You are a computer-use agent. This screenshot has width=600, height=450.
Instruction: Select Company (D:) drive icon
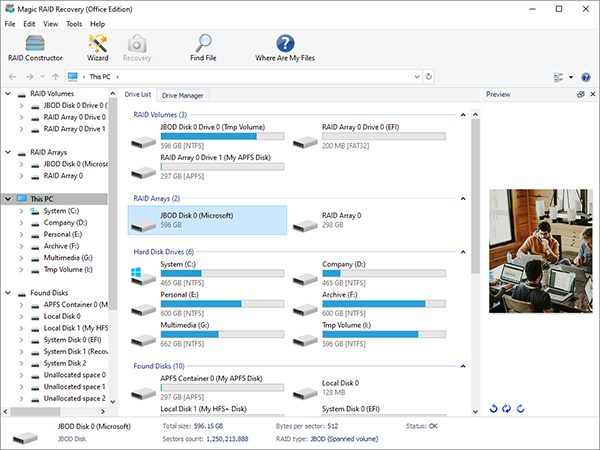(305, 280)
